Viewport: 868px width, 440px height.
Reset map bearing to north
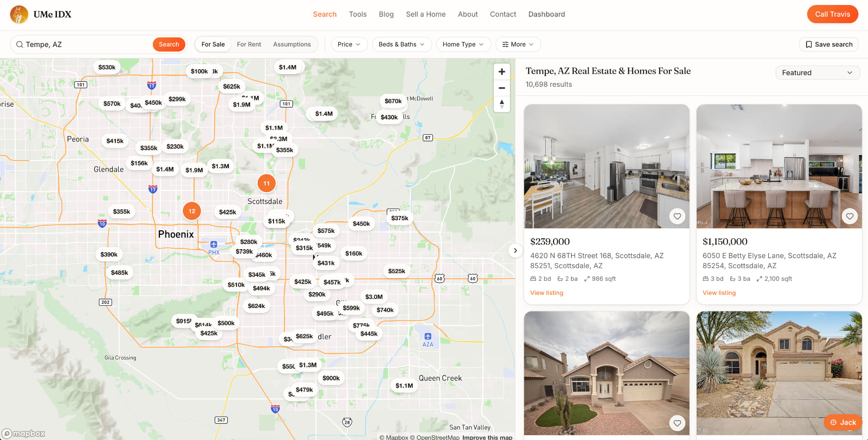(x=502, y=104)
